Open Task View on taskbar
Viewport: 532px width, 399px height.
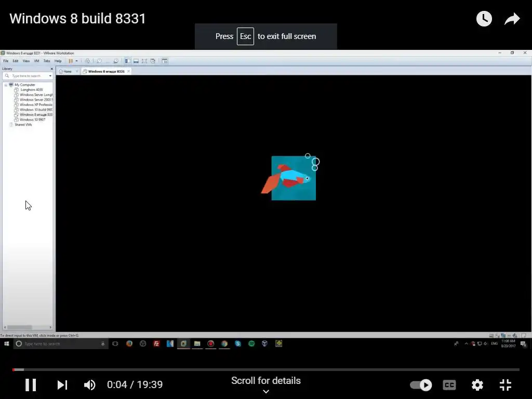pos(115,344)
